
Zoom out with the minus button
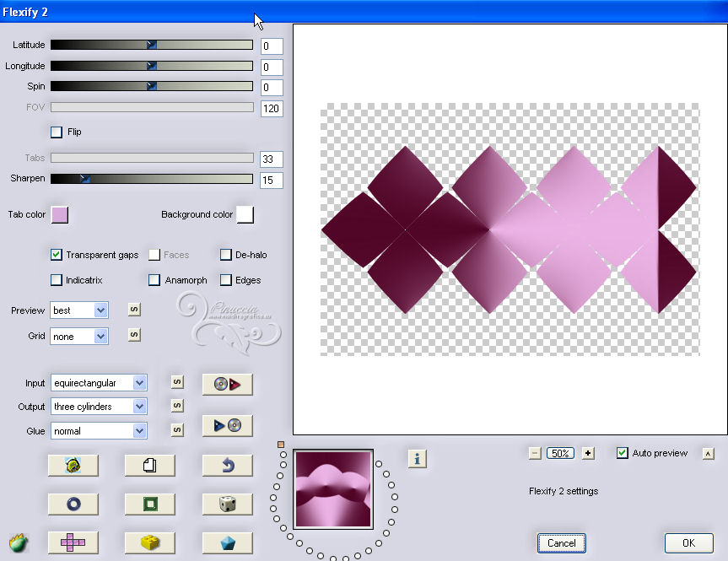click(x=535, y=453)
